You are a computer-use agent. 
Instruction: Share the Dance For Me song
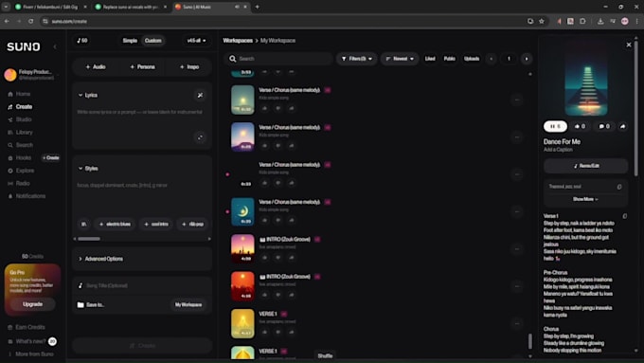[622, 126]
